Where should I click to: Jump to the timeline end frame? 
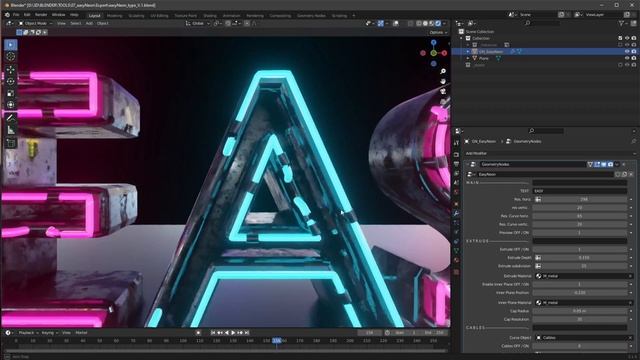(247, 333)
